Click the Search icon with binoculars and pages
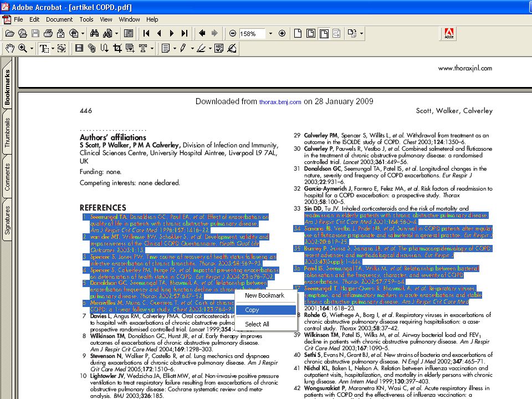The height and width of the screenshot is (399, 532). coord(108,33)
